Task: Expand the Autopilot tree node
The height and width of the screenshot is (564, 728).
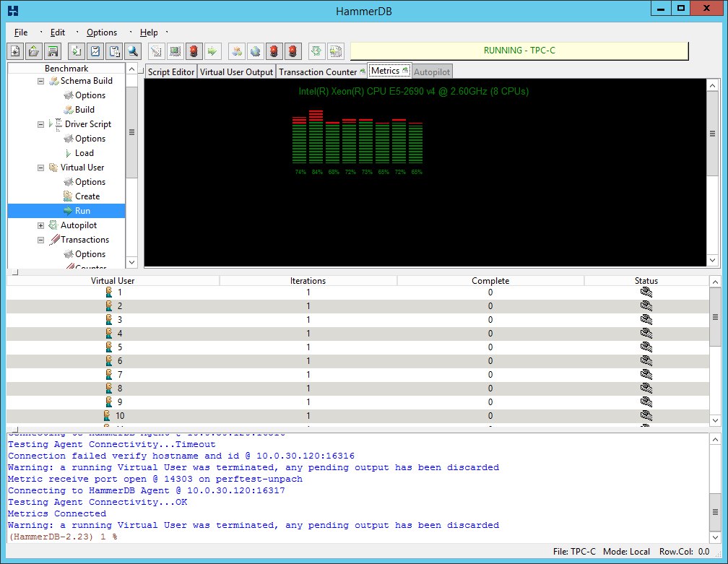Action: (41, 225)
